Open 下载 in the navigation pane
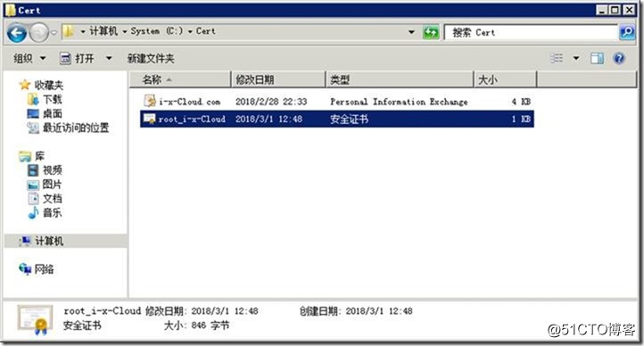 [x=52, y=99]
